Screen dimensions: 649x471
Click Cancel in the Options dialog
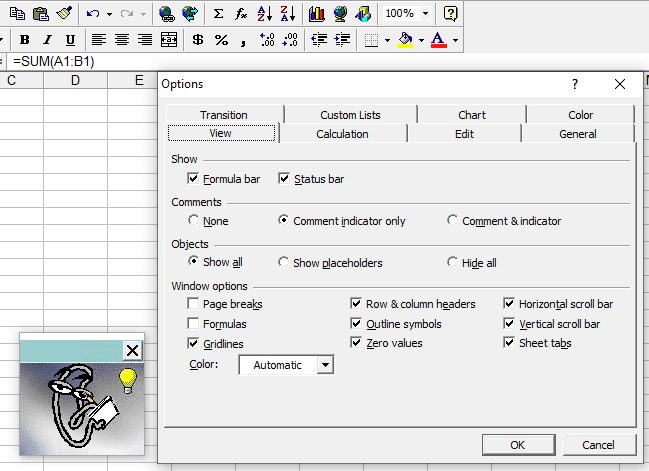(x=598, y=444)
